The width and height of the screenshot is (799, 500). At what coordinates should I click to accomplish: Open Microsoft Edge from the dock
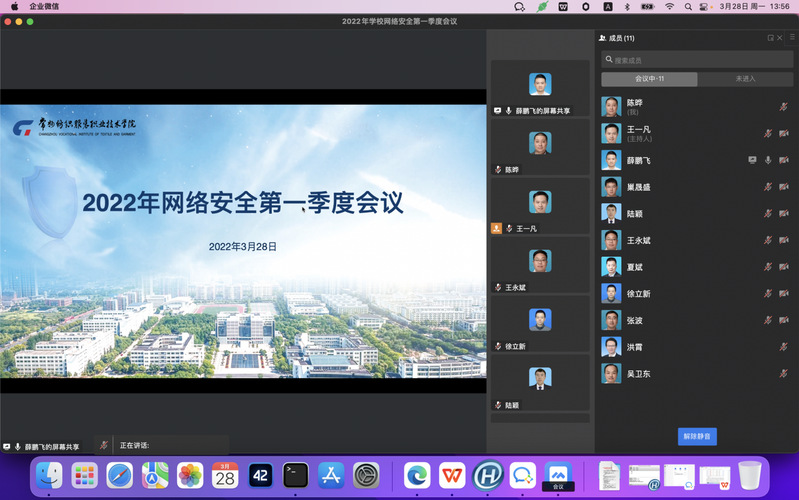[x=418, y=475]
